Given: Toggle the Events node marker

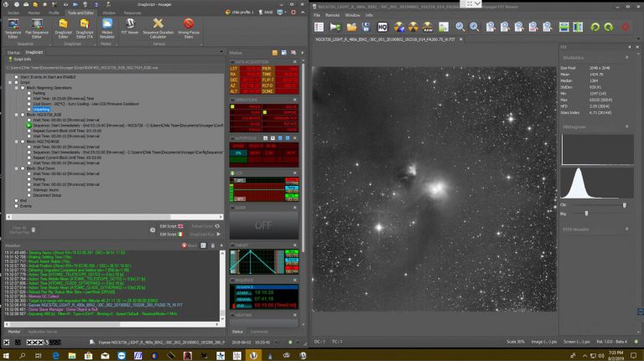Looking at the screenshot, I should (x=17, y=206).
